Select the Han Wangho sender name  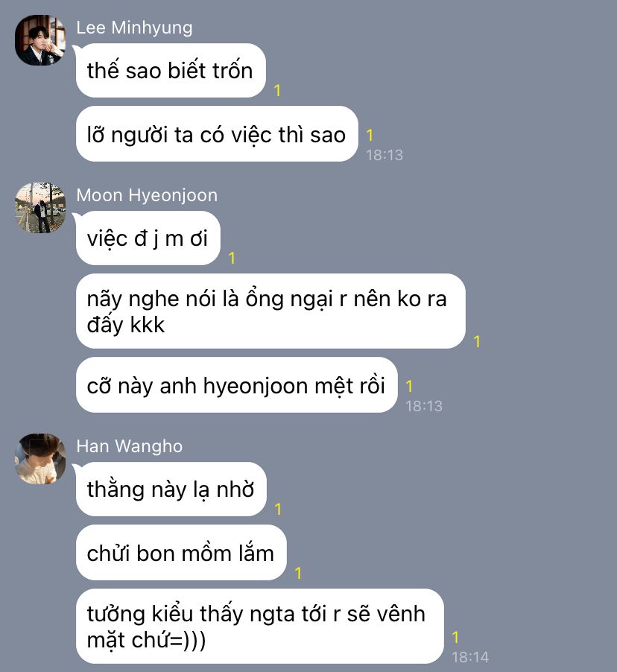click(130, 446)
